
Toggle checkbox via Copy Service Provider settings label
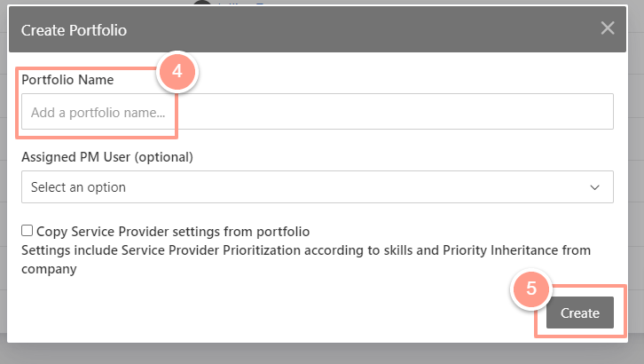click(x=173, y=232)
